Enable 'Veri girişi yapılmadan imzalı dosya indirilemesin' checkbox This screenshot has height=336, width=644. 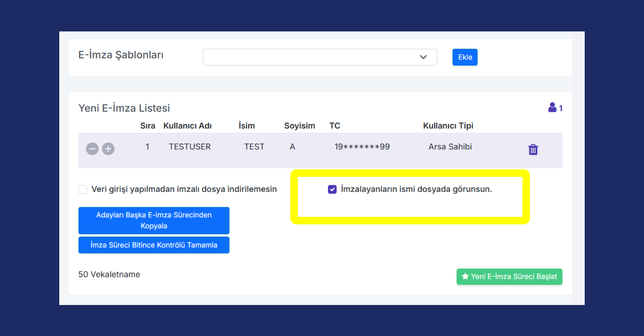point(83,190)
